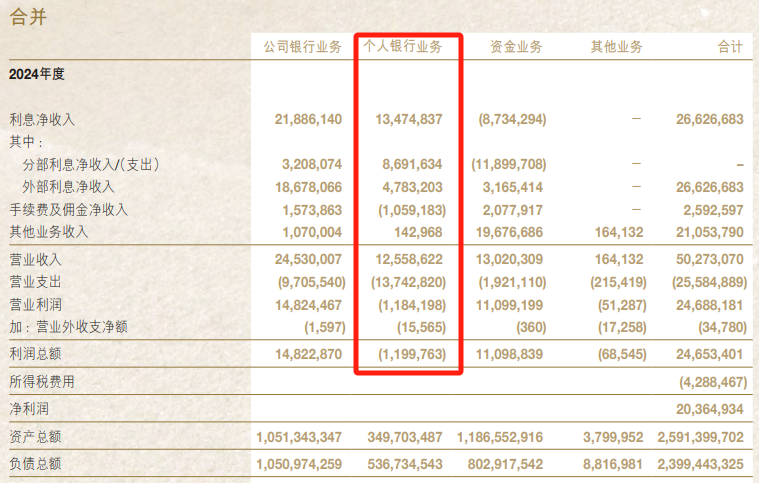Click the value (11,899,708)
This screenshot has height=483, width=759.
(x=509, y=165)
